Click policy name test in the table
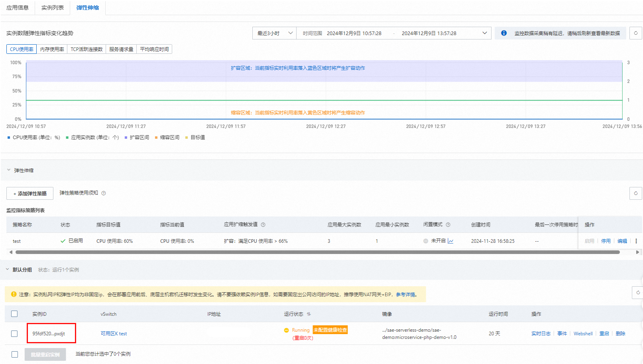The image size is (643, 364). [x=17, y=241]
